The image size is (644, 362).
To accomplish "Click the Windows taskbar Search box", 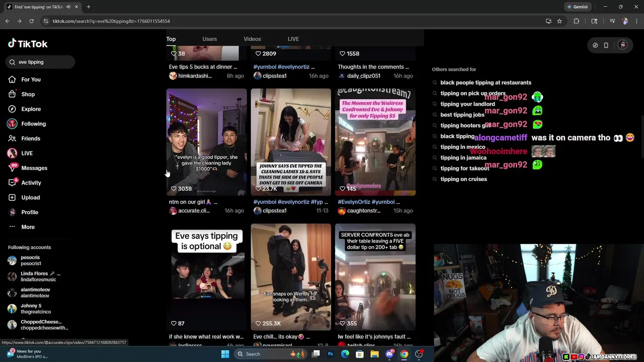I will (x=272, y=354).
